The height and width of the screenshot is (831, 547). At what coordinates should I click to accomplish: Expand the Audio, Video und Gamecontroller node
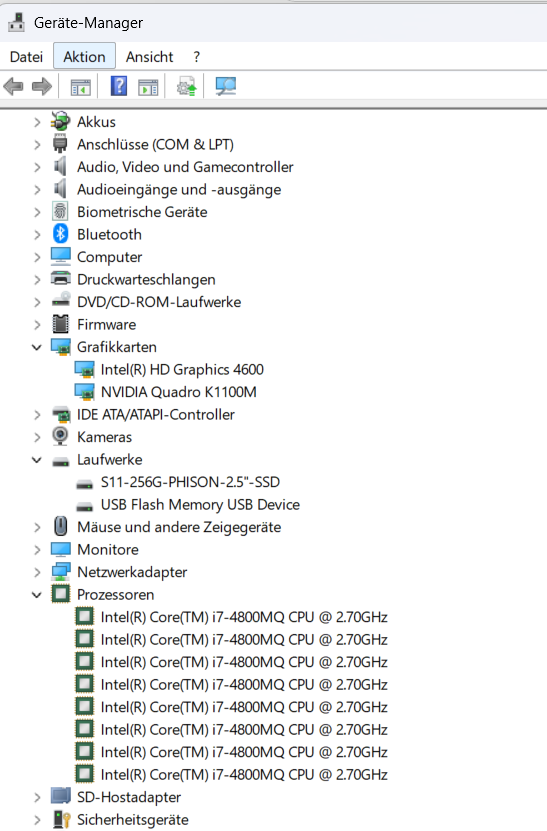[x=37, y=167]
